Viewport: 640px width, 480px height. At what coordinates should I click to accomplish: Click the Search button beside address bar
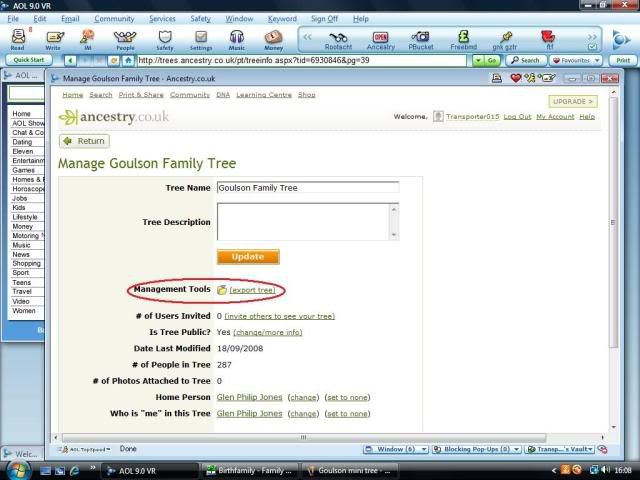point(526,60)
